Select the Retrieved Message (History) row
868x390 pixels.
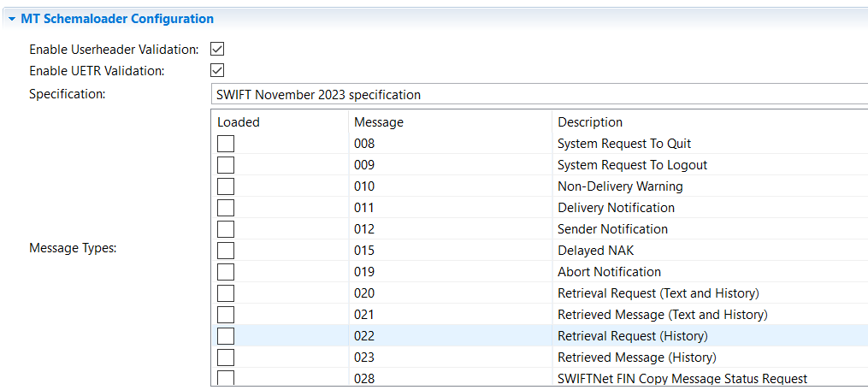click(x=540, y=357)
